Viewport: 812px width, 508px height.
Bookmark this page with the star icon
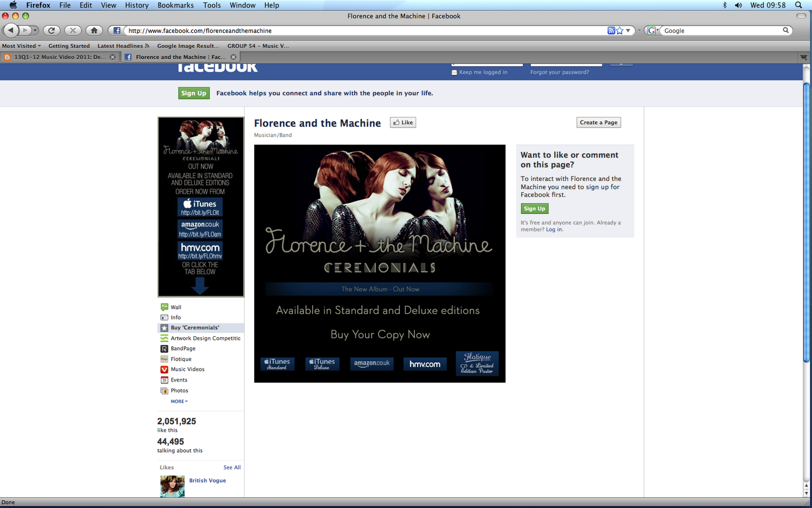click(x=620, y=30)
